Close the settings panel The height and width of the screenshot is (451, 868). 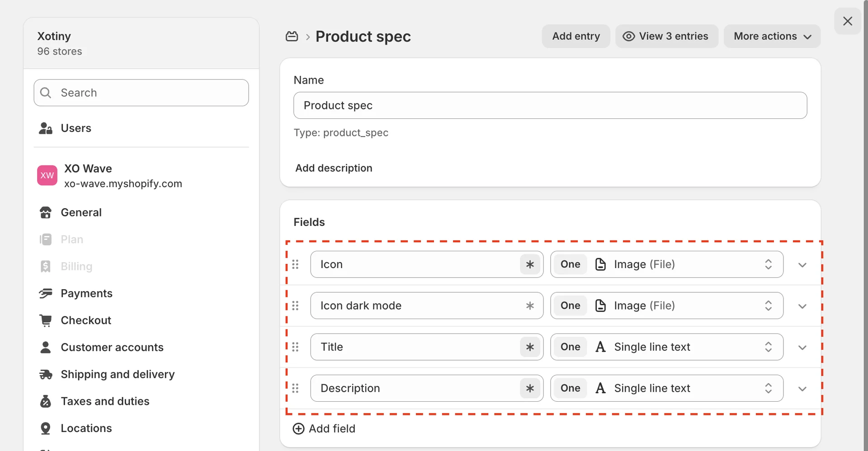[848, 21]
